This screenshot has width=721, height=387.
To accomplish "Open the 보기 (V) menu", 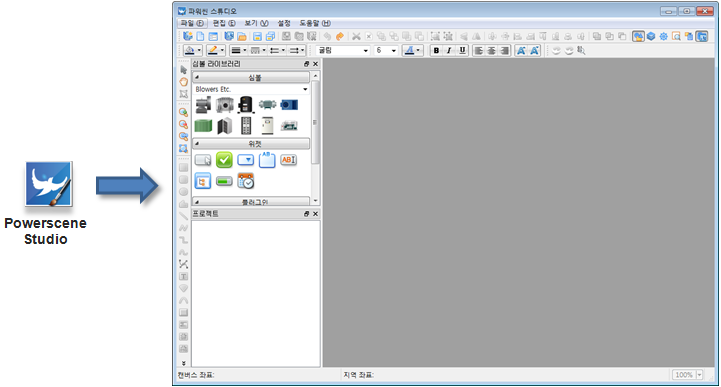I will (256, 23).
